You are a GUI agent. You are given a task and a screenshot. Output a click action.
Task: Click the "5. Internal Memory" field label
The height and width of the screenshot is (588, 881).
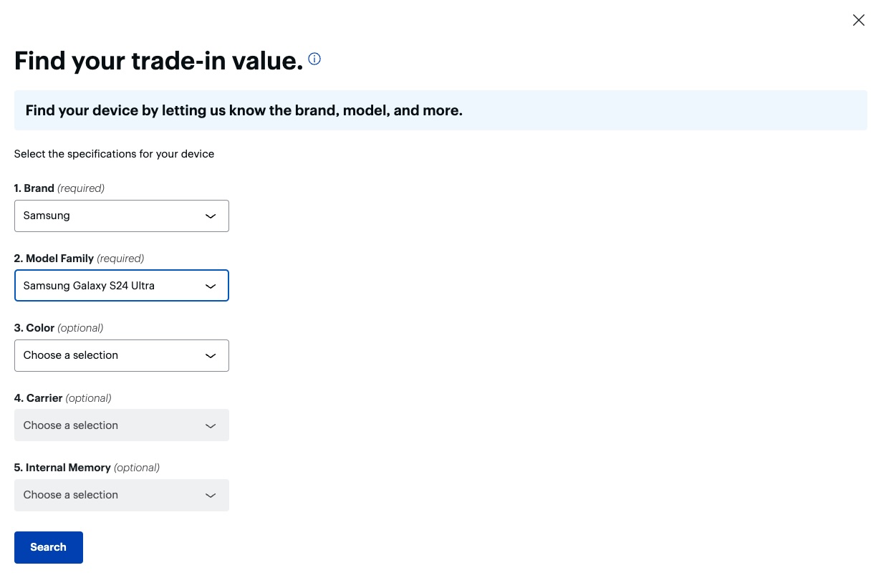point(62,468)
